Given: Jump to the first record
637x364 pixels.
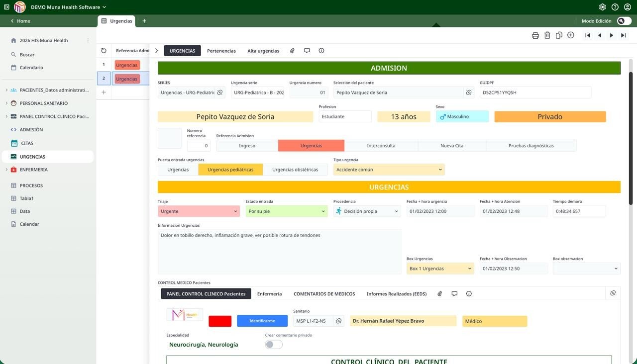Looking at the screenshot, I should (588, 35).
